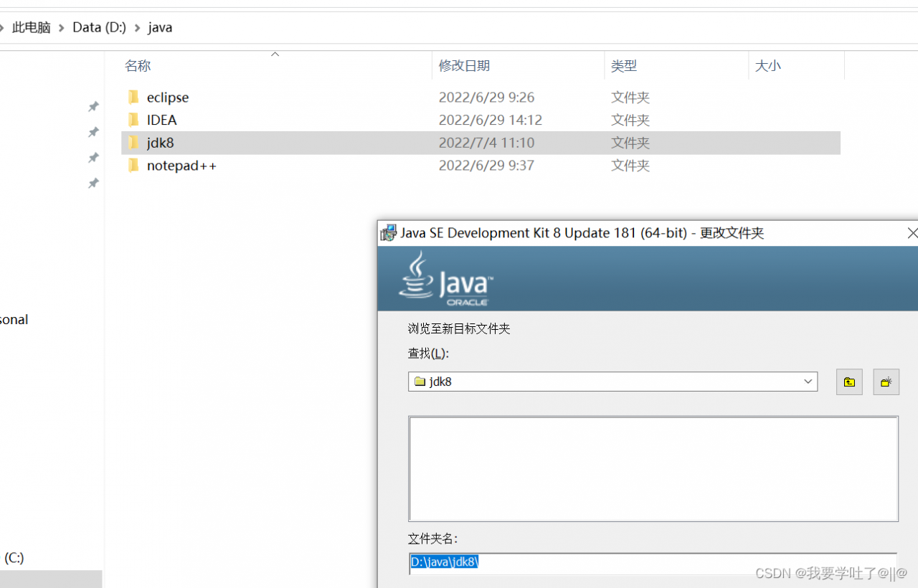Click pin icon beside the jdk8 row

(x=93, y=158)
